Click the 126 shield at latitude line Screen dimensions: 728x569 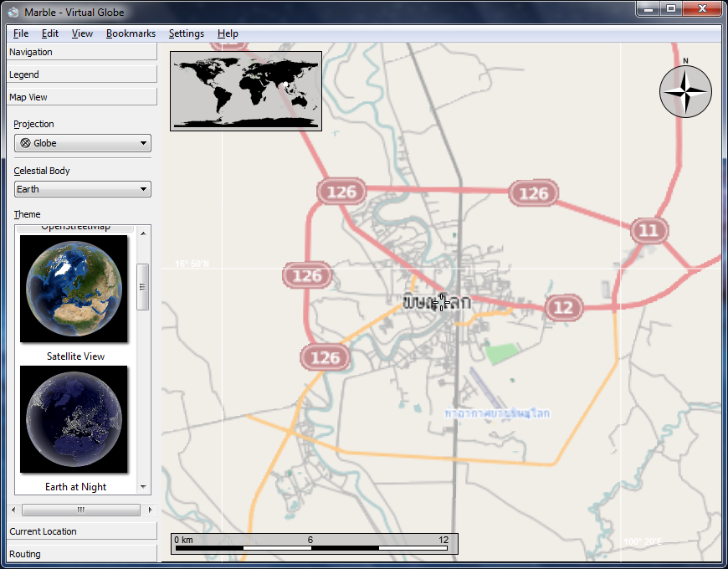click(307, 275)
